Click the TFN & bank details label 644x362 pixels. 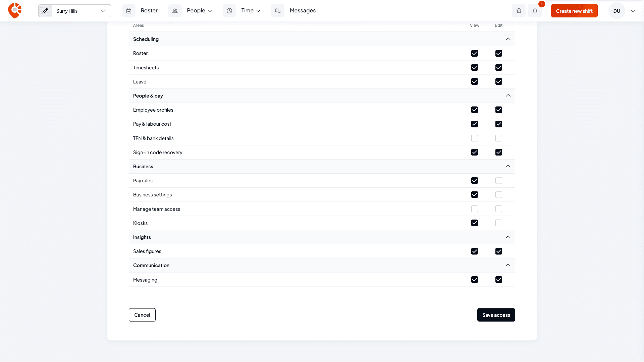(x=153, y=138)
